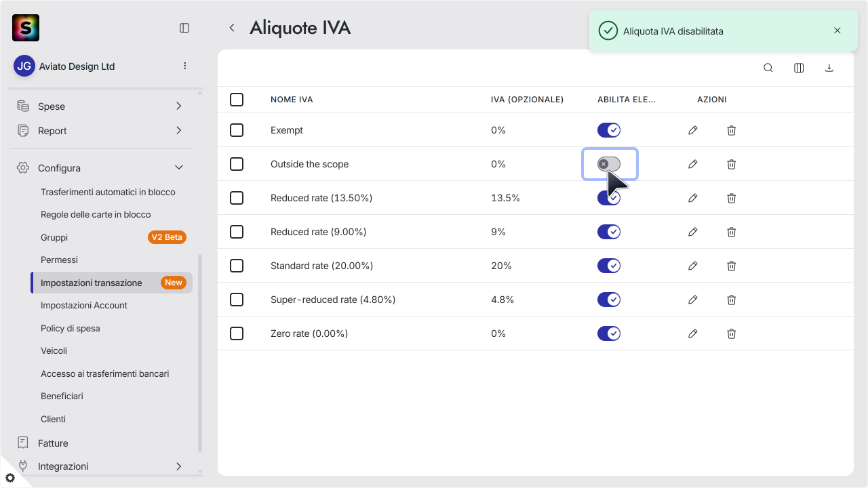Screen dimensions: 868x488
Task: Check the Super-reduced rate (4.80%) checkbox
Action: pos(237,300)
